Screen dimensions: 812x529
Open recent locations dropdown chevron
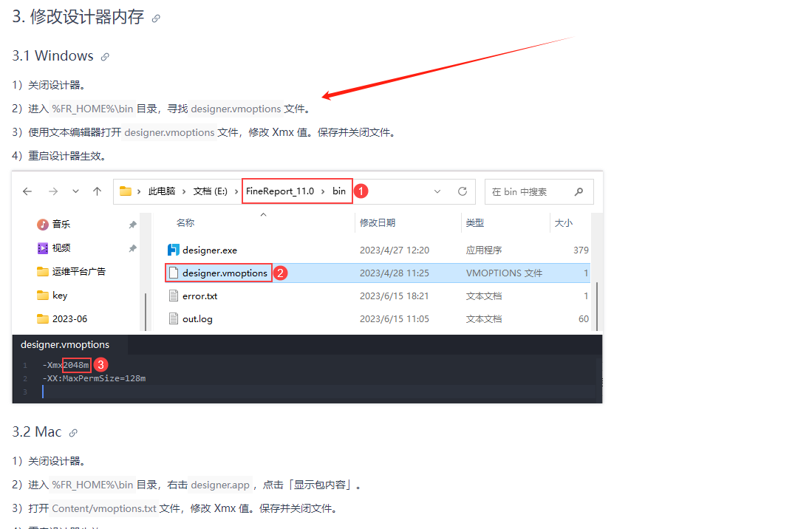(75, 191)
